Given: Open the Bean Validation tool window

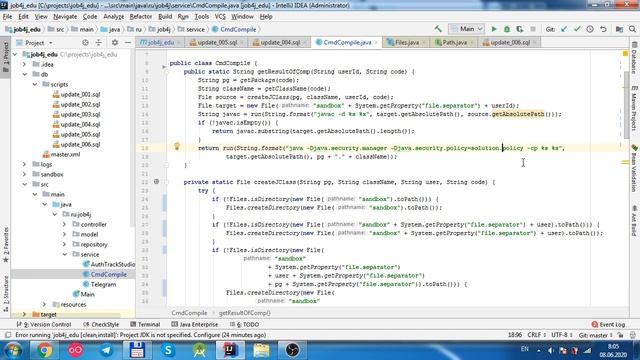Looking at the screenshot, I should [x=634, y=167].
